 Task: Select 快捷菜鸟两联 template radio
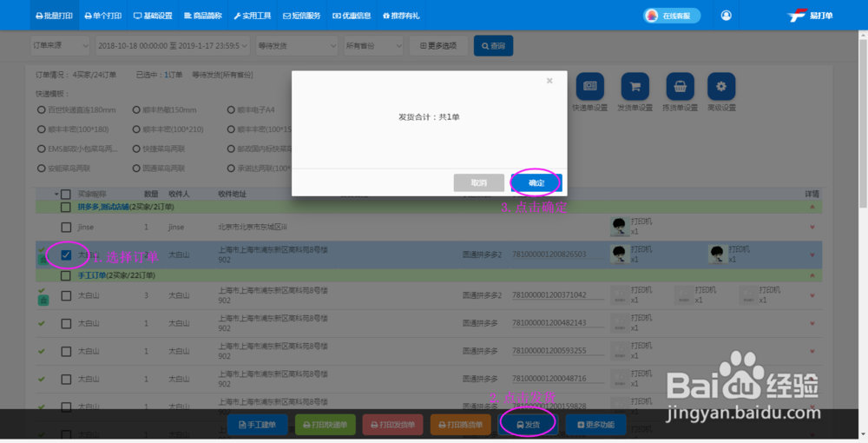136,149
